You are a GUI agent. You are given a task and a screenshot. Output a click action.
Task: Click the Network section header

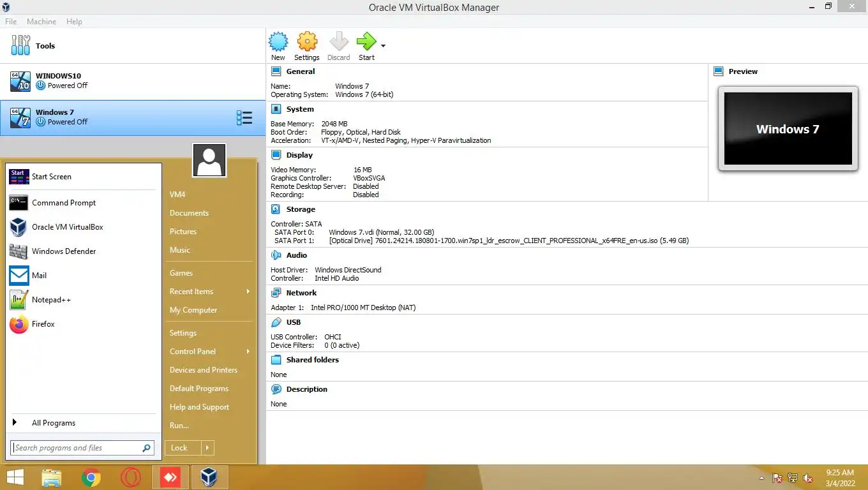coord(301,293)
